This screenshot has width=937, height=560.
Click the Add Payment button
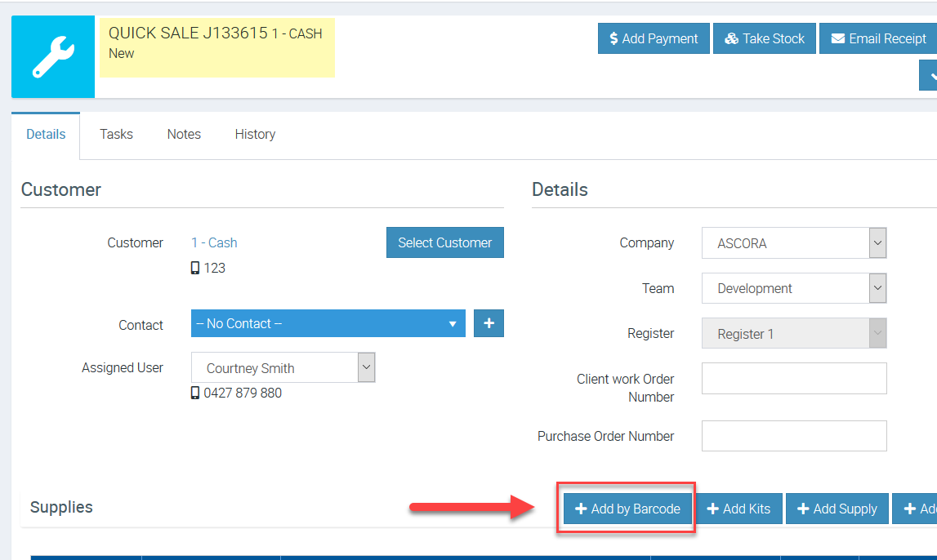tap(654, 38)
